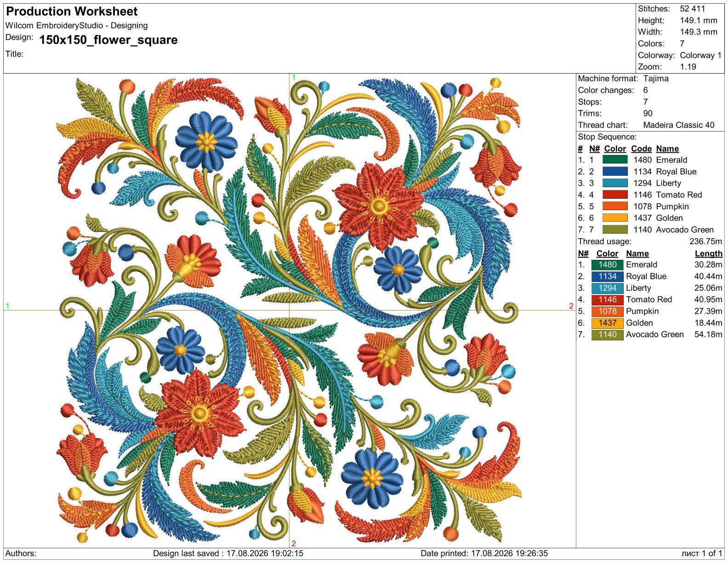Screen dimensions: 728x563
Task: Select the 1078 swatch in Thread usage list
Action: tap(607, 311)
